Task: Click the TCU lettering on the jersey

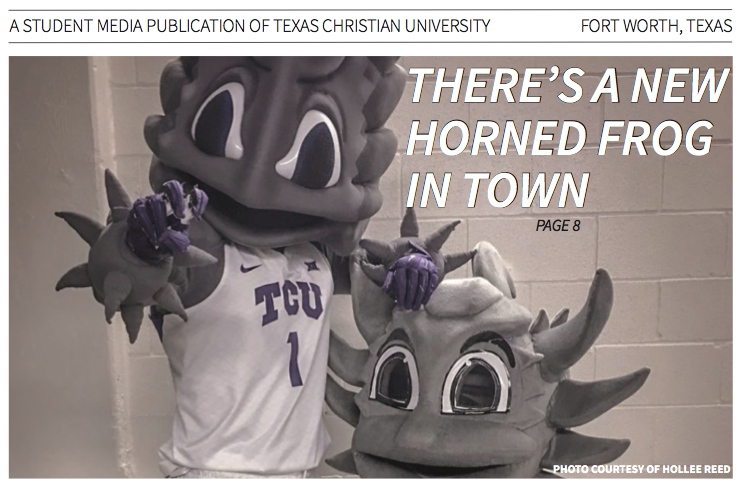Action: pyautogui.click(x=288, y=303)
